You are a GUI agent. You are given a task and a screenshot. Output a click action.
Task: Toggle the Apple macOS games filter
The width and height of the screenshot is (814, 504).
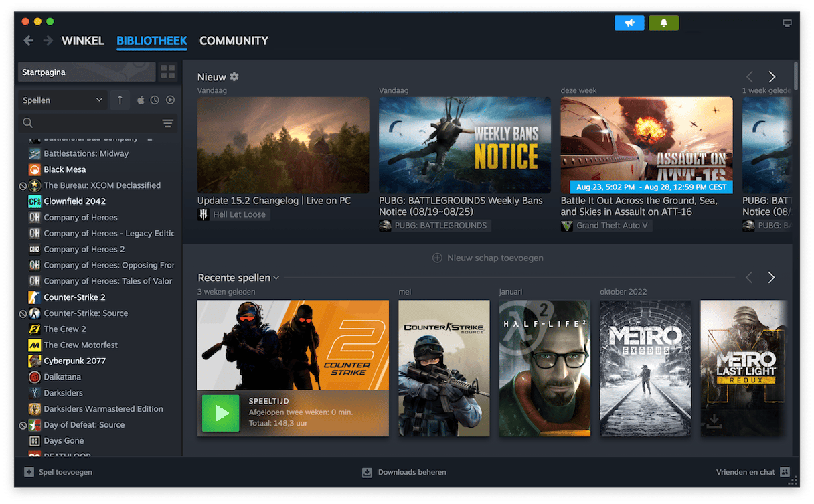(x=141, y=100)
